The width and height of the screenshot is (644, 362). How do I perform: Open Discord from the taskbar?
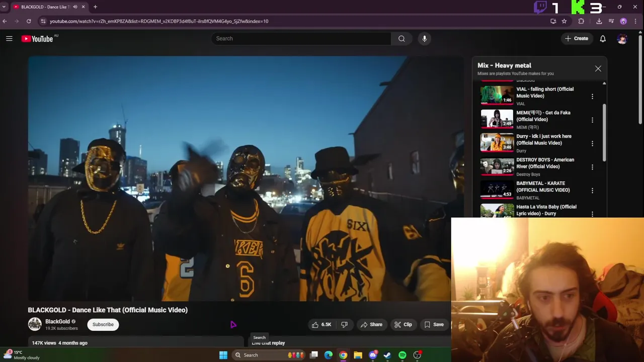pos(373,355)
